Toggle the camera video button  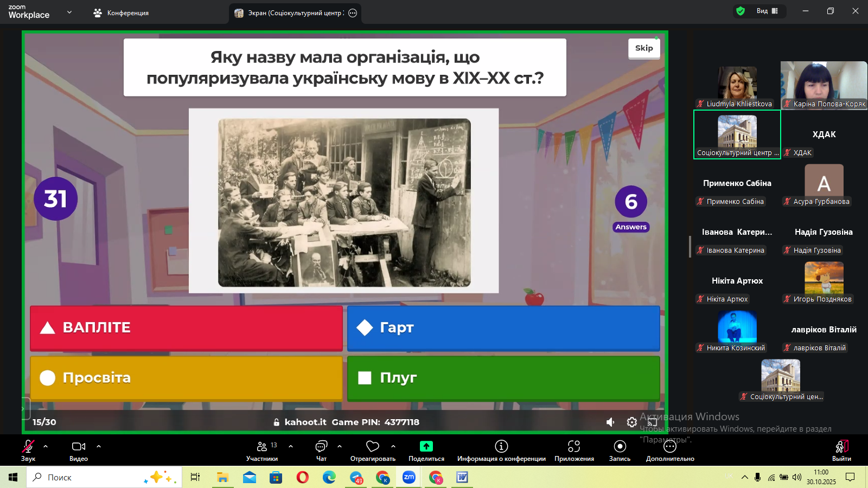coord(79,446)
